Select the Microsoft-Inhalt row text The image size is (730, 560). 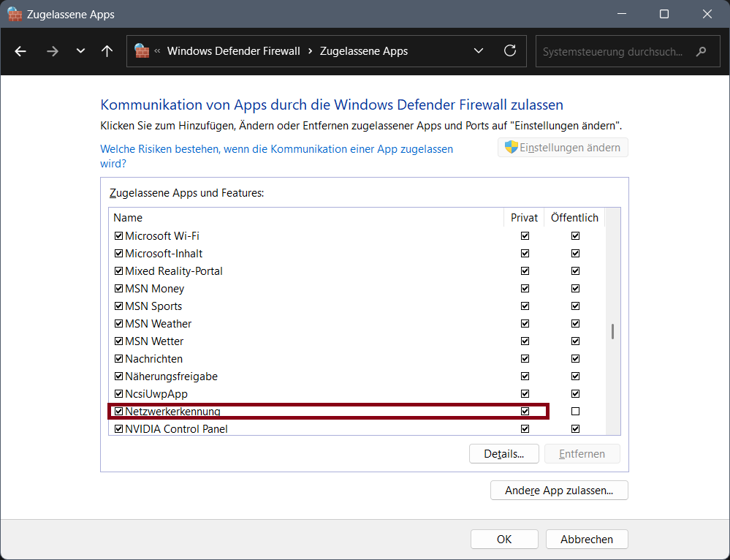(164, 254)
